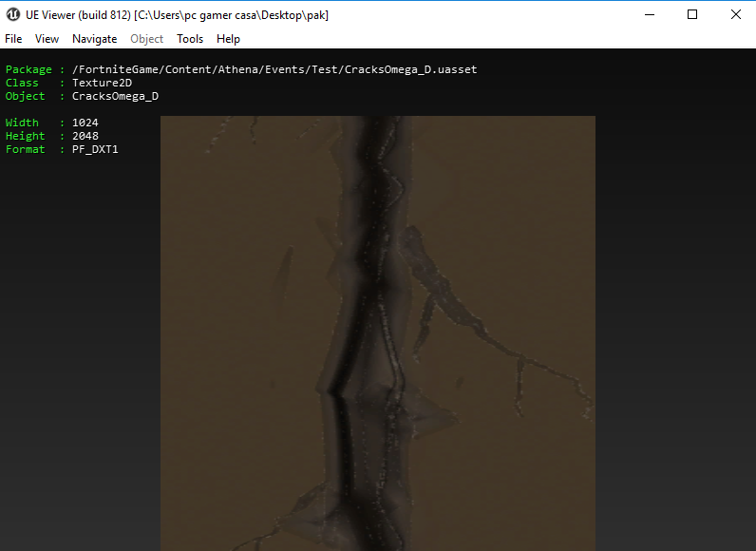Open the View menu
This screenshot has height=551, width=756.
click(x=47, y=39)
